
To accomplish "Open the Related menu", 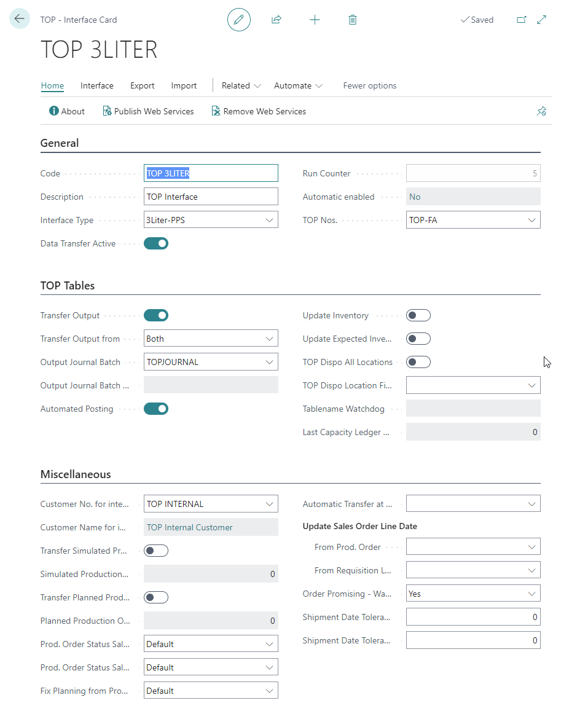I will [241, 85].
